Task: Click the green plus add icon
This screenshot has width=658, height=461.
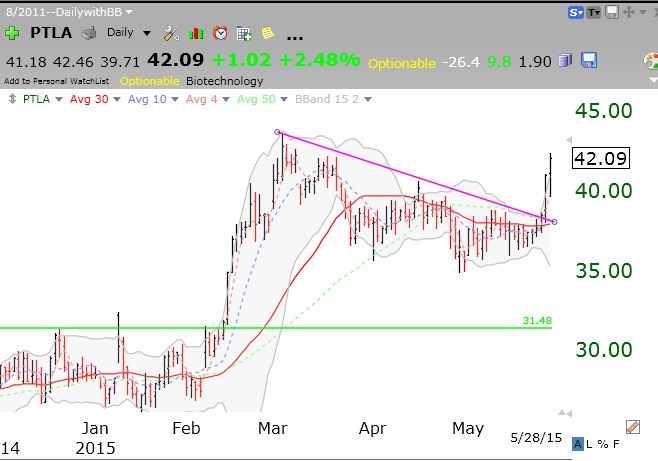Action: 12,33
